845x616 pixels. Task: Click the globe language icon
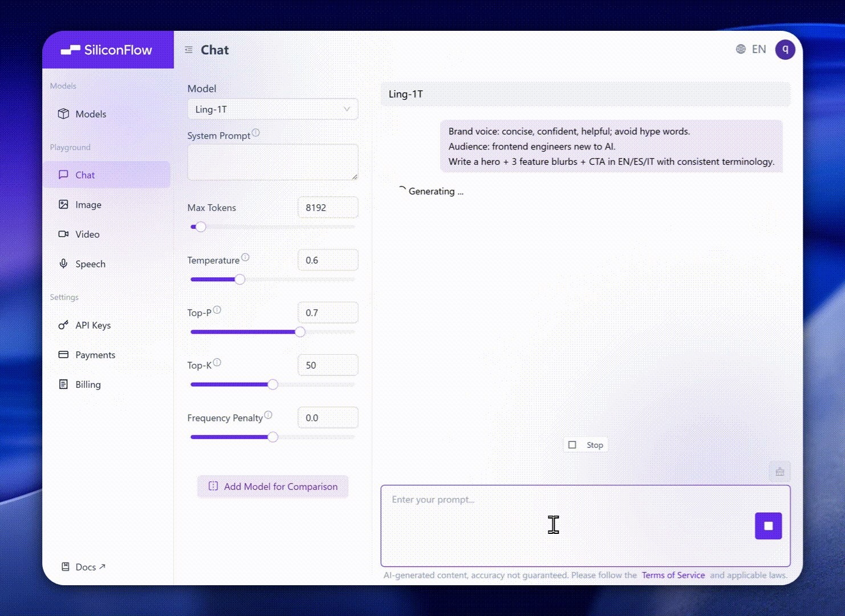(741, 49)
